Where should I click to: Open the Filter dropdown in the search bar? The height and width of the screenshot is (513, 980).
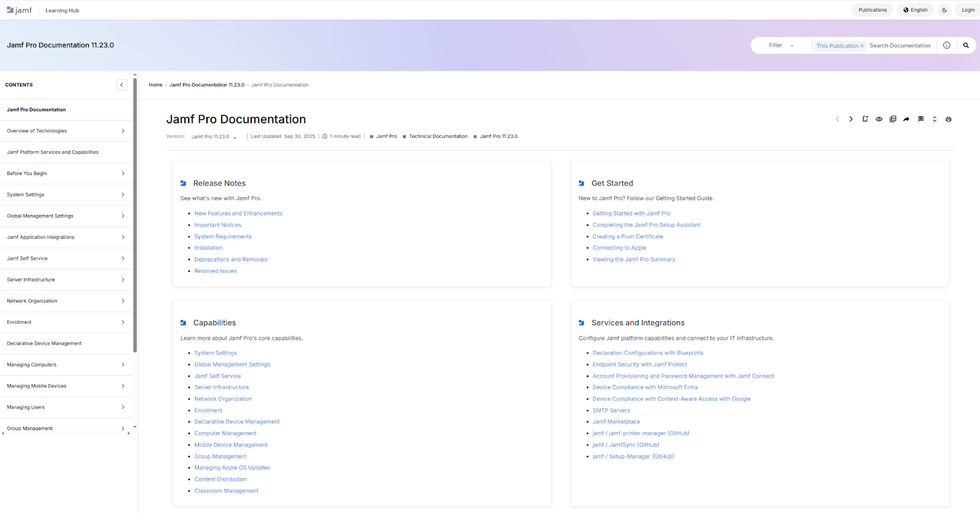(x=781, y=45)
